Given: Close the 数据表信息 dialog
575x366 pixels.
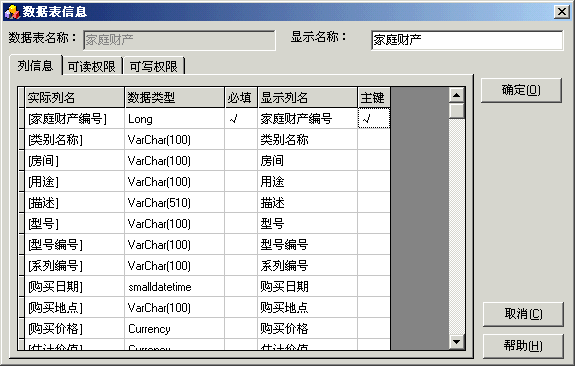Looking at the screenshot, I should [561, 12].
